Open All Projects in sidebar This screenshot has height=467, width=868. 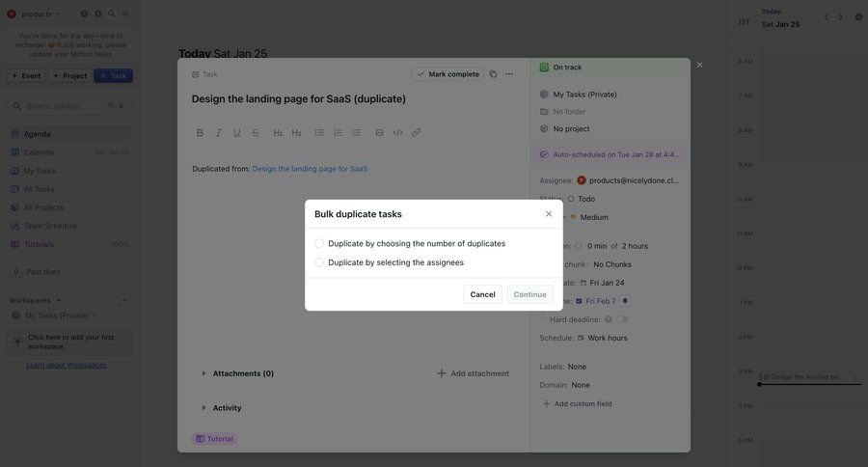point(69,207)
